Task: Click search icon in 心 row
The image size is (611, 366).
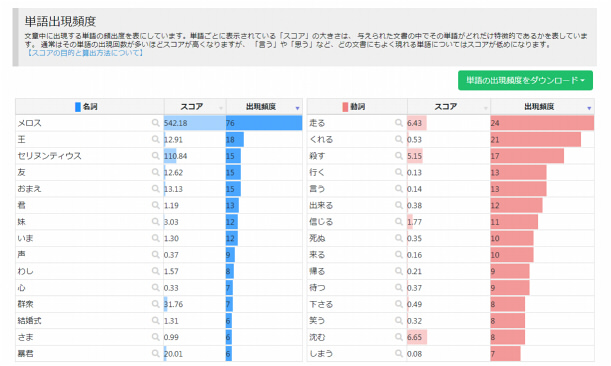Action: pos(155,287)
